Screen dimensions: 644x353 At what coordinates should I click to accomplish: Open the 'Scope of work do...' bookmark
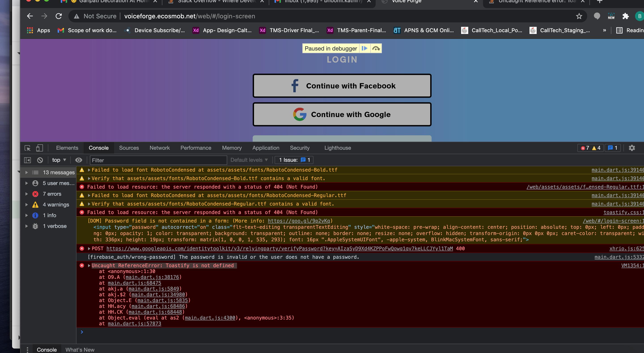[87, 30]
